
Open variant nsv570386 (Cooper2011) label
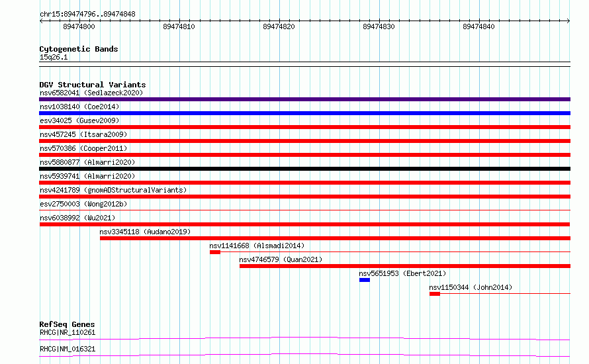coord(83,148)
